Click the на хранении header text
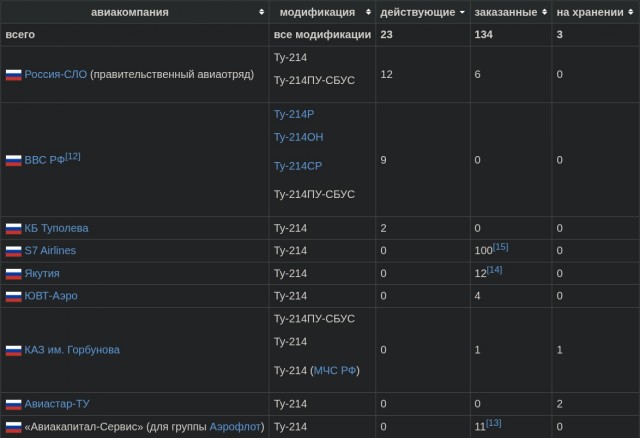 (590, 12)
